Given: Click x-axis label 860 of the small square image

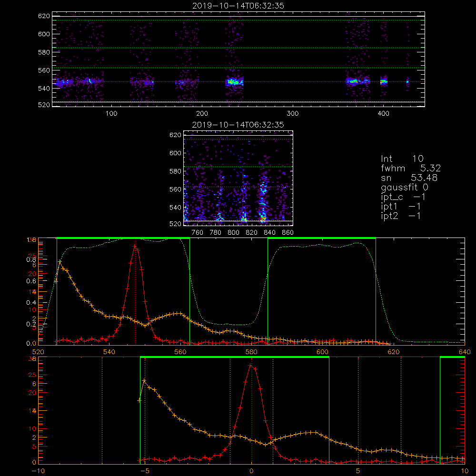Looking at the screenshot, I should [x=288, y=233].
